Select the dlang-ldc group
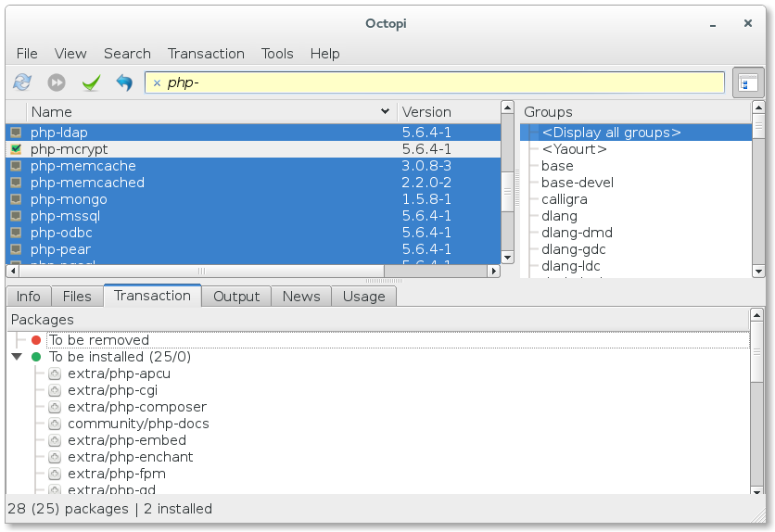775x532 pixels. click(570, 266)
